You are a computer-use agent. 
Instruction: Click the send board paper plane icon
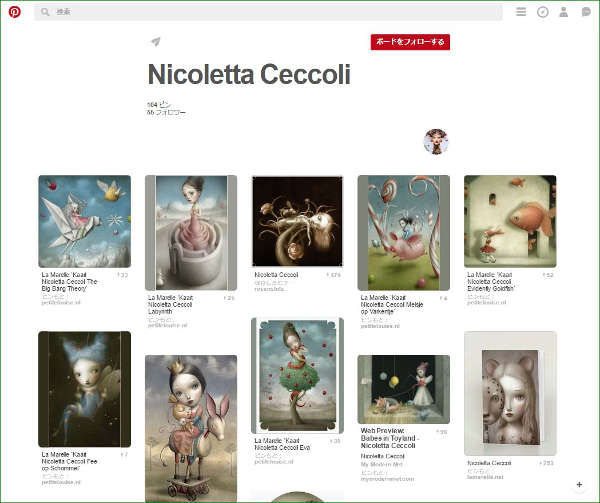[x=156, y=41]
